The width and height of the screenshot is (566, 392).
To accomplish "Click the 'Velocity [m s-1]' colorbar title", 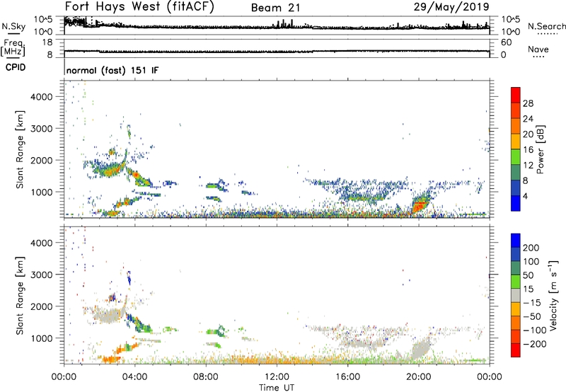I will [553, 295].
